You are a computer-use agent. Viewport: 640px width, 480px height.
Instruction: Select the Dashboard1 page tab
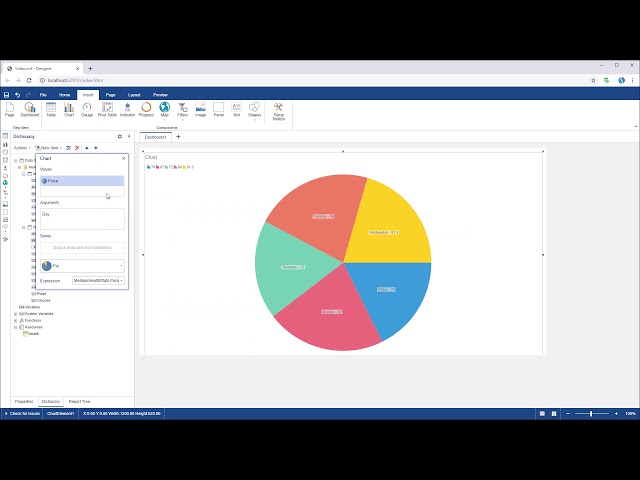(x=156, y=137)
